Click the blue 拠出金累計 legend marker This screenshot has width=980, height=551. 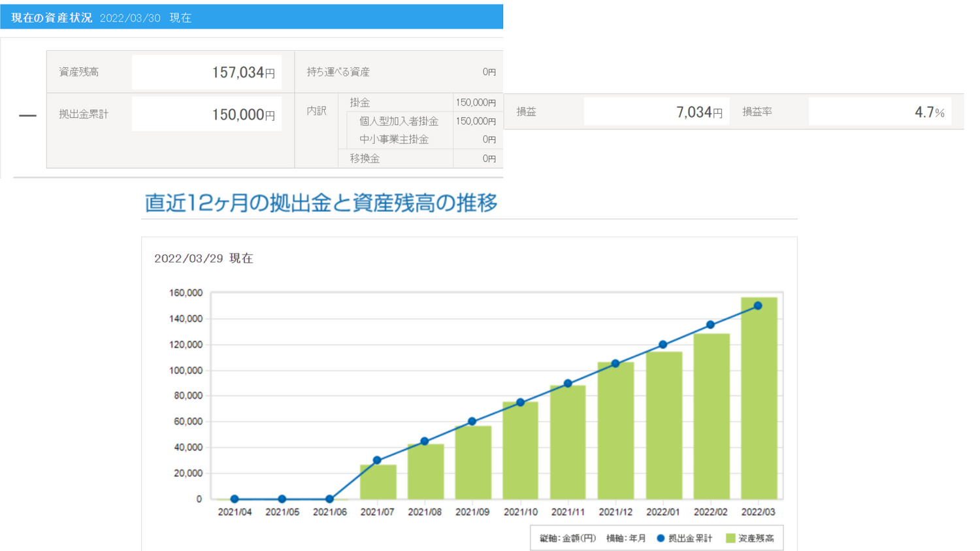(661, 538)
